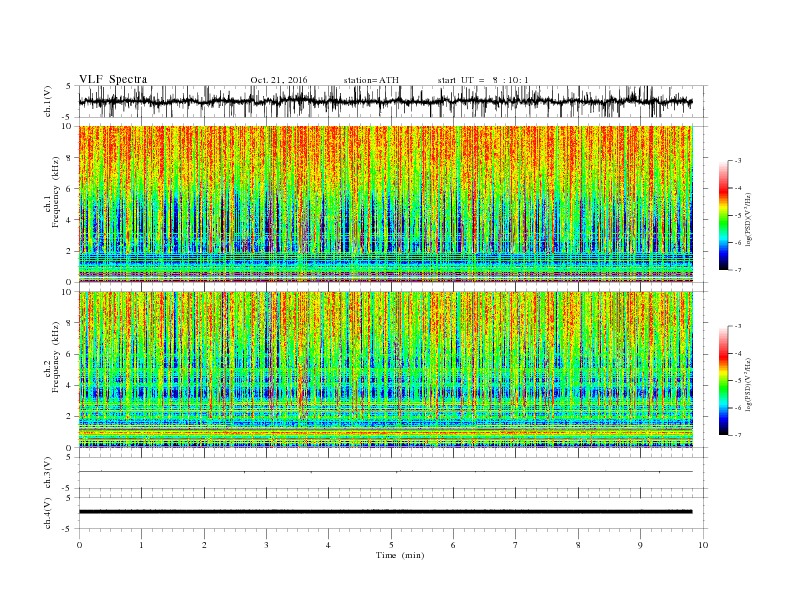Click the "6" kHz tick on ch.1 frequency axis
792x612 pixels.
click(70, 189)
